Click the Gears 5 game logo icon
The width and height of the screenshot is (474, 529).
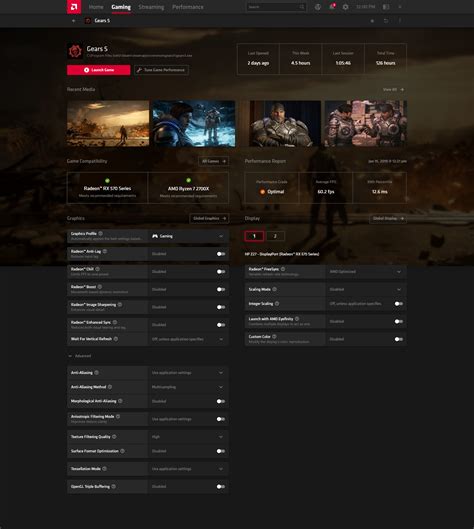[75, 51]
